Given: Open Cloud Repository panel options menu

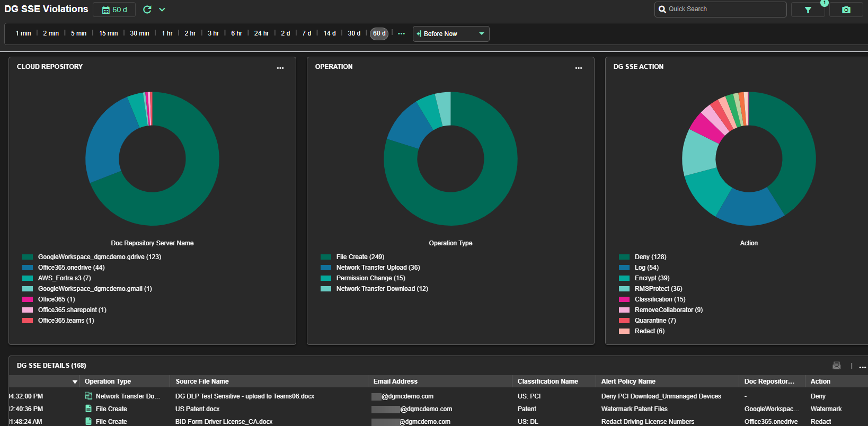Looking at the screenshot, I should pos(280,68).
